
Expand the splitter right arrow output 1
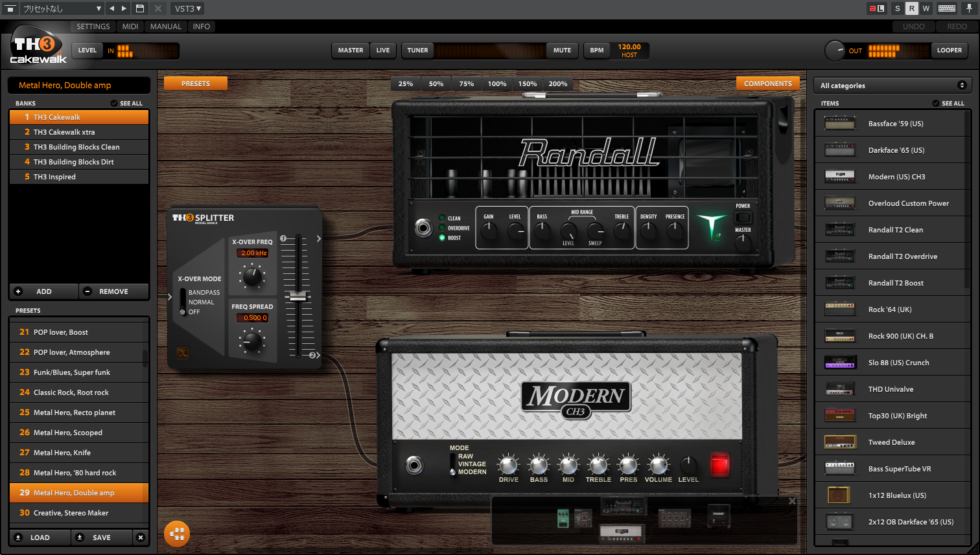point(319,239)
